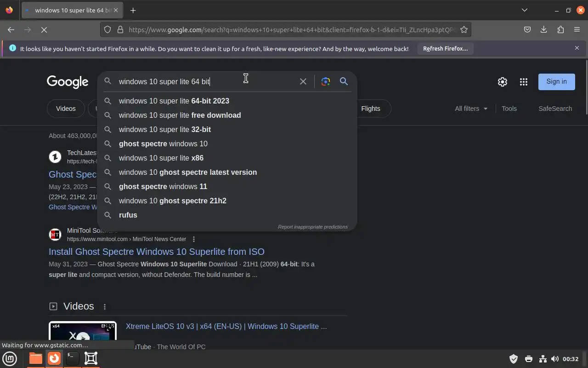Stop page loading with the X button
Viewport: 588px width, 368px height.
pos(44,29)
